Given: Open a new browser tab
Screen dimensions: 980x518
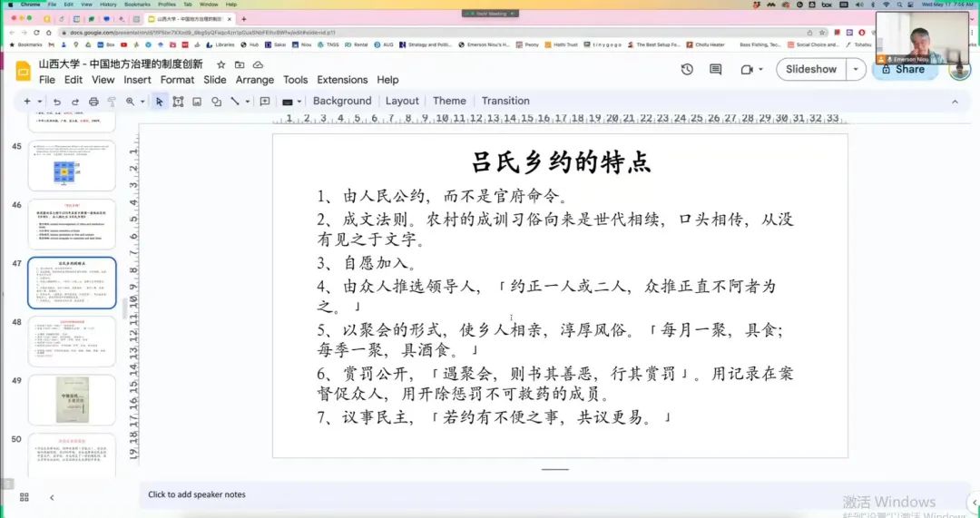Looking at the screenshot, I should click(244, 19).
